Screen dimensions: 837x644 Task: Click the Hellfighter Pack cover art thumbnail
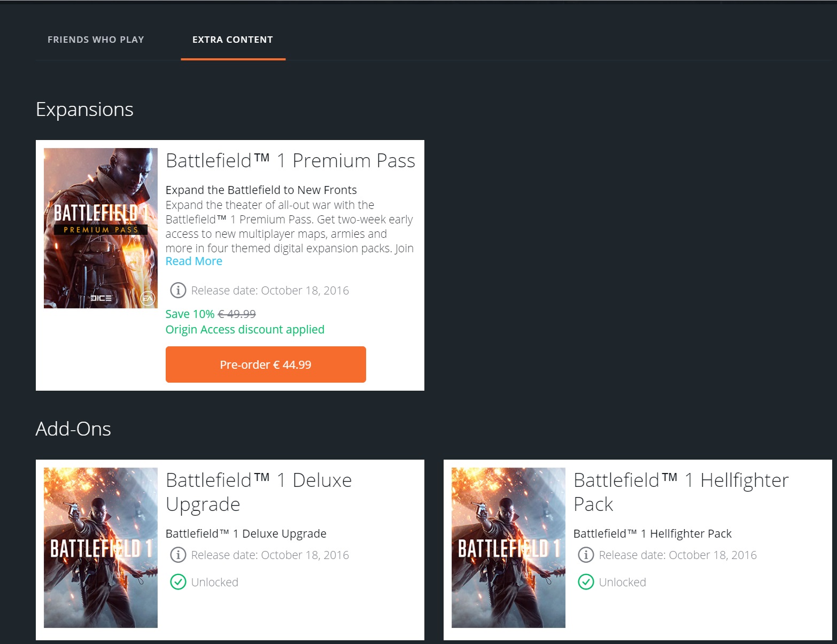(508, 548)
